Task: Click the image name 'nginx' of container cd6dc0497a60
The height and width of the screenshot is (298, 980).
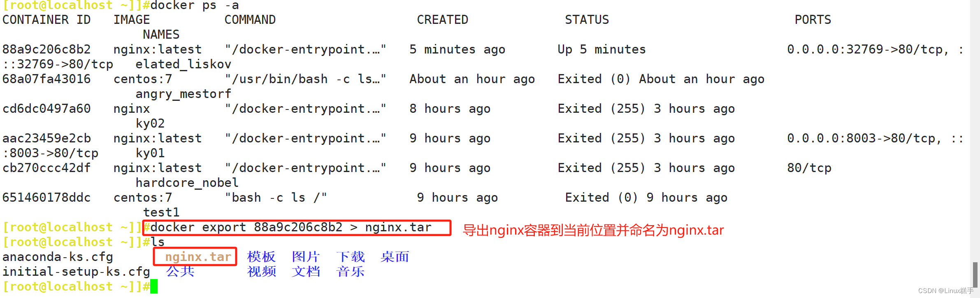Action: [x=132, y=109]
